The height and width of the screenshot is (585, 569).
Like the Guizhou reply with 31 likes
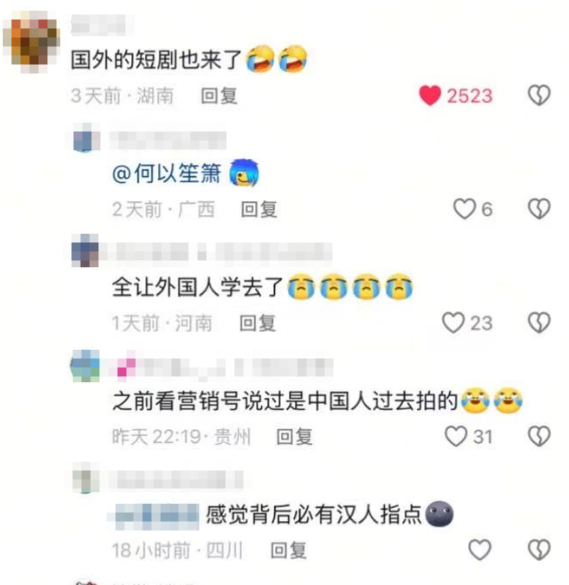pyautogui.click(x=456, y=436)
